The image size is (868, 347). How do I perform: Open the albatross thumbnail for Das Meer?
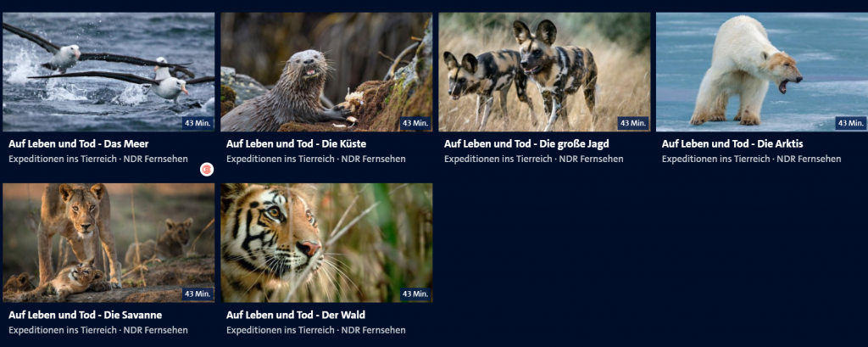click(108, 72)
